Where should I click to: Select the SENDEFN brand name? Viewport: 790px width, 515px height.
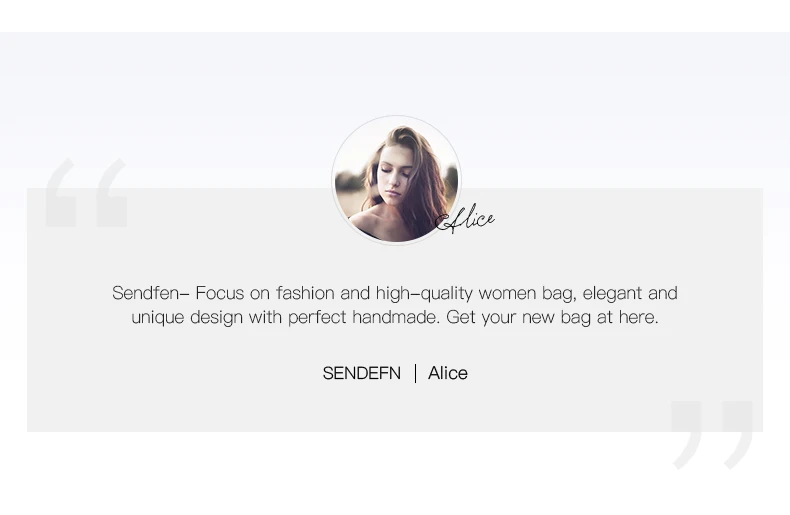pyautogui.click(x=362, y=373)
